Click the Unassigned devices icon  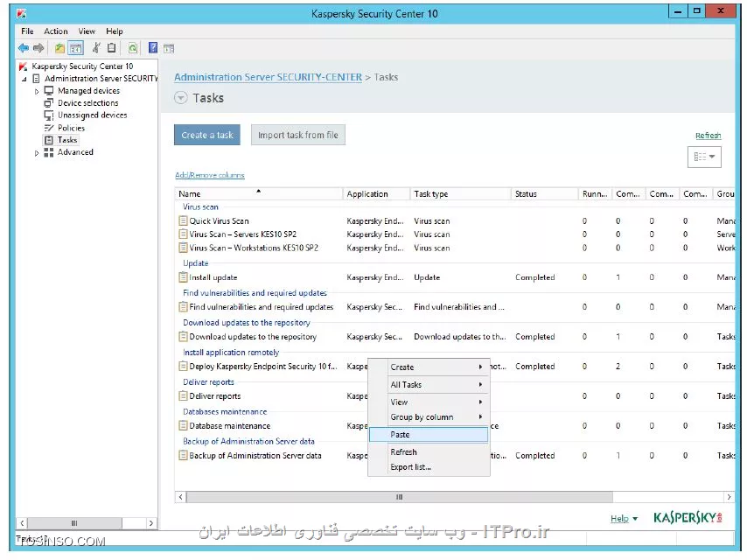(49, 115)
